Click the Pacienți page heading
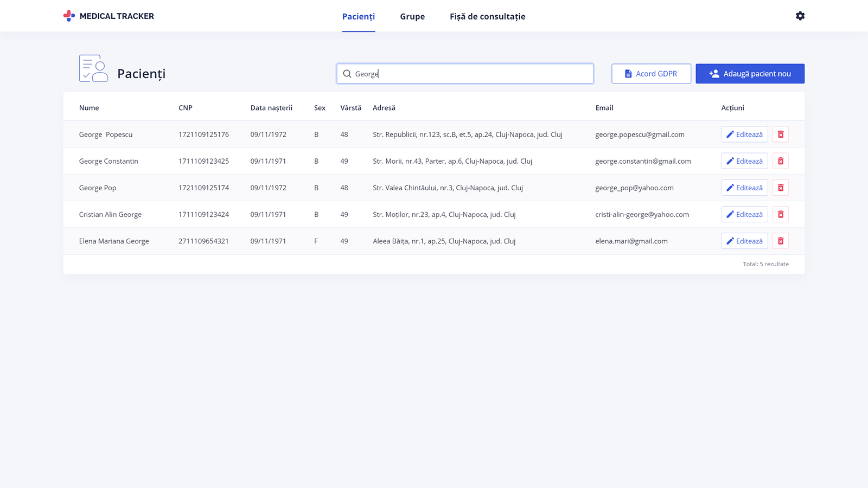The image size is (868, 488). 141,74
